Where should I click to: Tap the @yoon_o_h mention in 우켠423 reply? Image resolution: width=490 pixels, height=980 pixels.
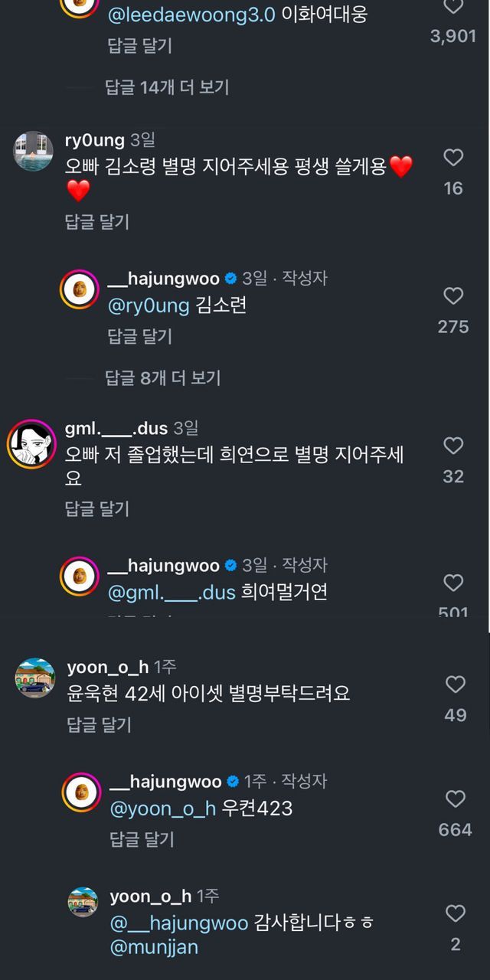[163, 808]
